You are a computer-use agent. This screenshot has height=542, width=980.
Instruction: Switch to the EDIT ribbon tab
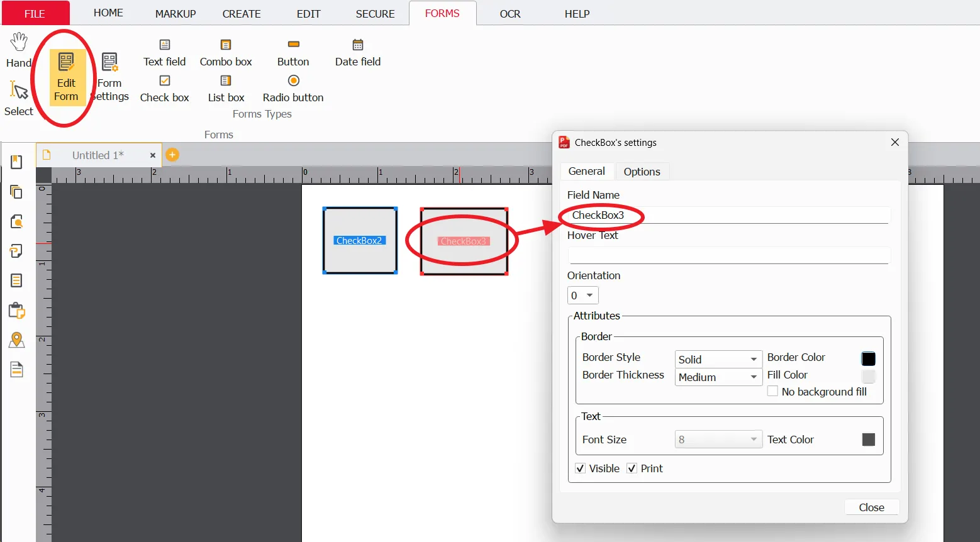pos(309,13)
